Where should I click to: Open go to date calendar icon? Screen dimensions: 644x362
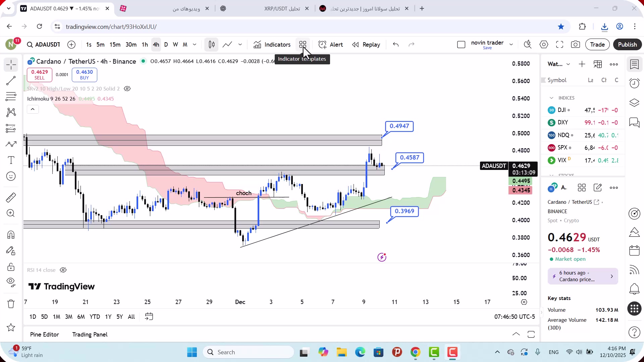[149, 316]
